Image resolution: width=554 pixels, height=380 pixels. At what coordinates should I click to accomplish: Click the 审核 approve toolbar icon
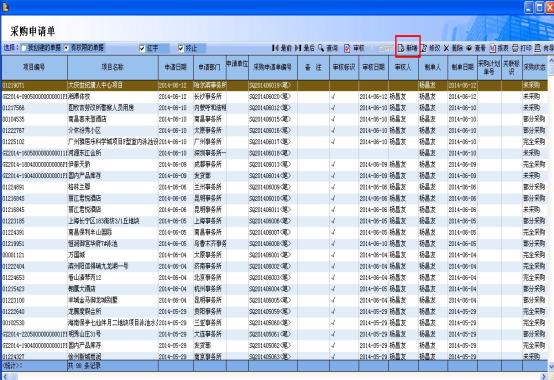coord(354,48)
